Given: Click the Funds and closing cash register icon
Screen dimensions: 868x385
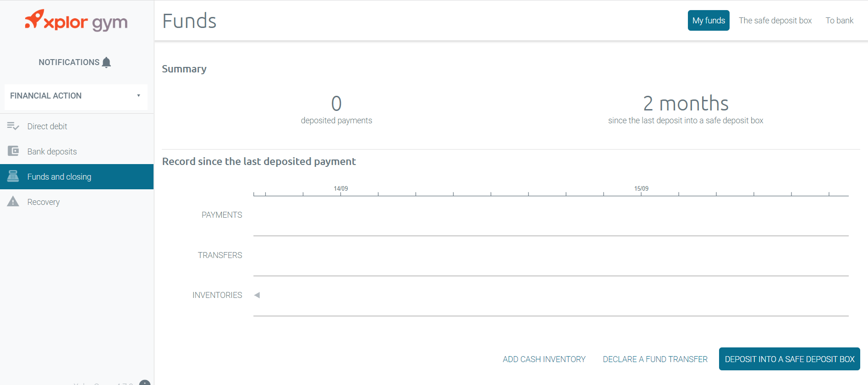Looking at the screenshot, I should pyautogui.click(x=13, y=176).
